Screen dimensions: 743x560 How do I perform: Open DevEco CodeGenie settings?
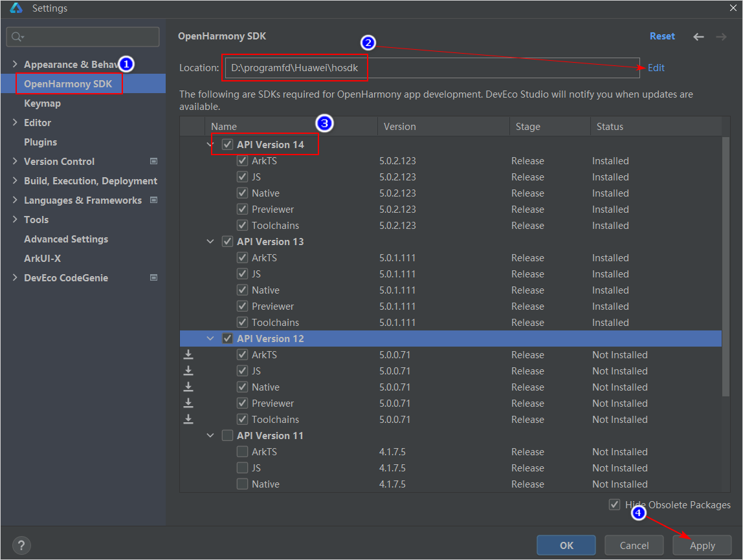point(66,278)
